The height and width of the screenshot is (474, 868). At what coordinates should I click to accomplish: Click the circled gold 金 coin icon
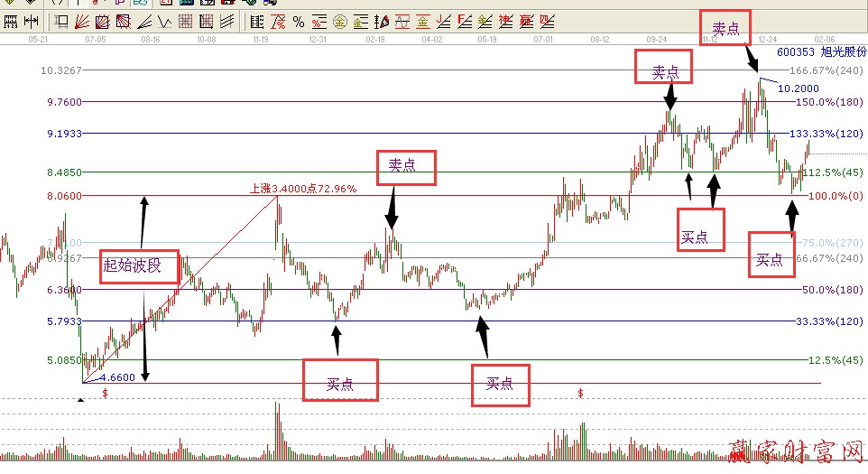click(x=341, y=21)
